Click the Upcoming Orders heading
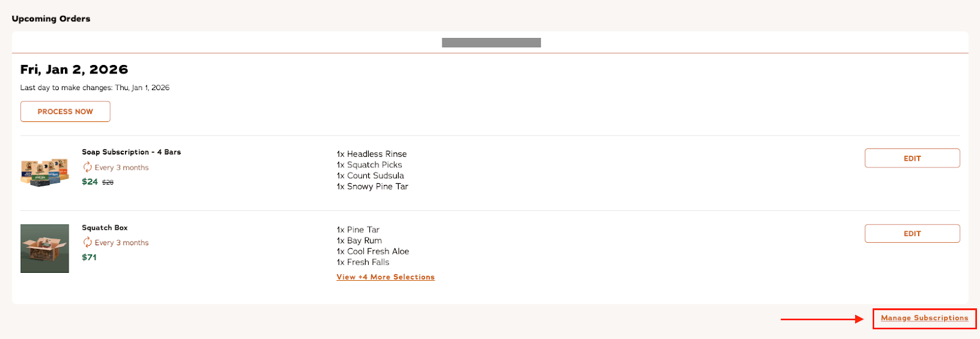This screenshot has height=339, width=980. [51, 19]
